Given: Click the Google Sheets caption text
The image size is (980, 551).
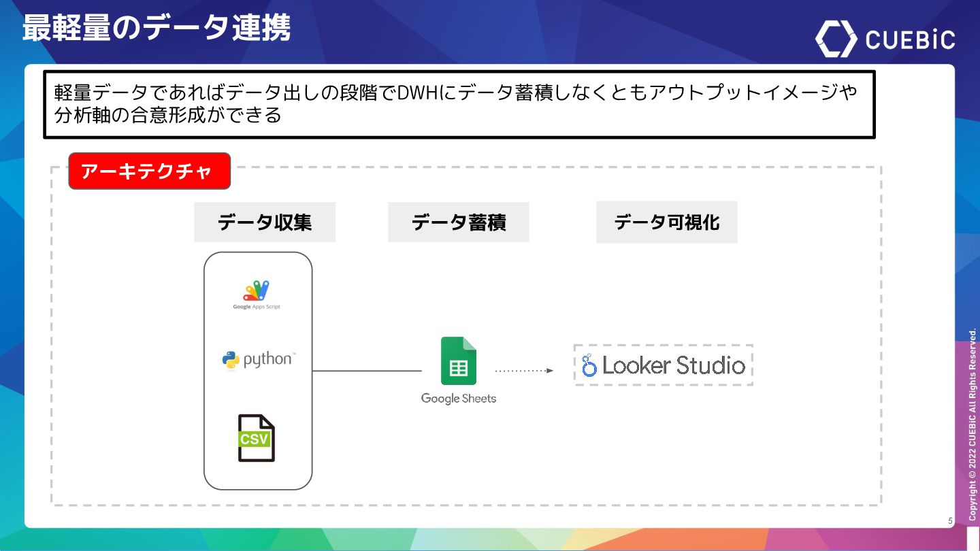Looking at the screenshot, I should (x=459, y=399).
